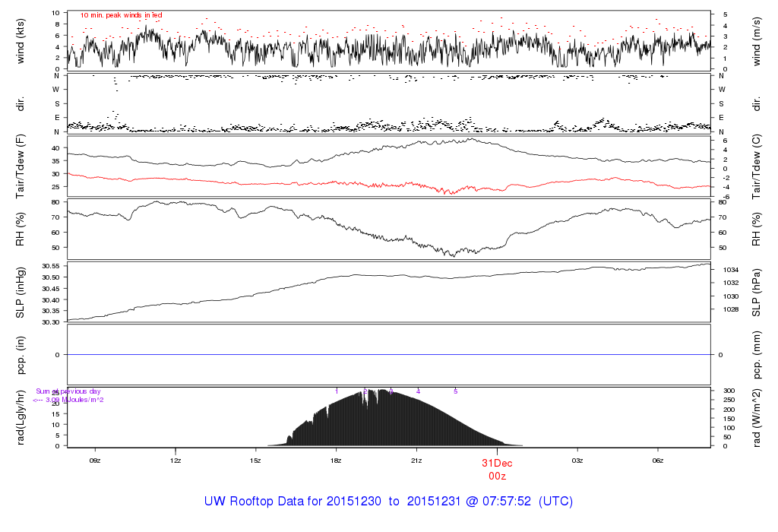
Task: Select the 21z time axis tick label
Action: (416, 460)
